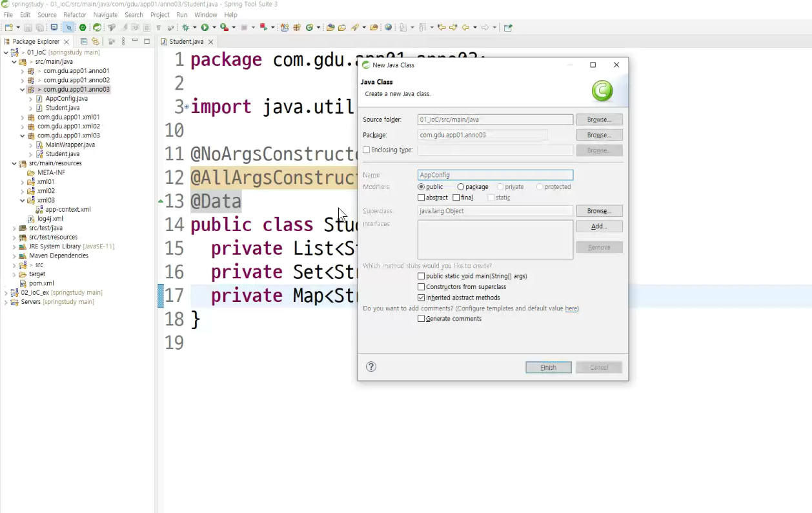The image size is (812, 513).
Task: Select the package modifier radio button
Action: (x=460, y=186)
